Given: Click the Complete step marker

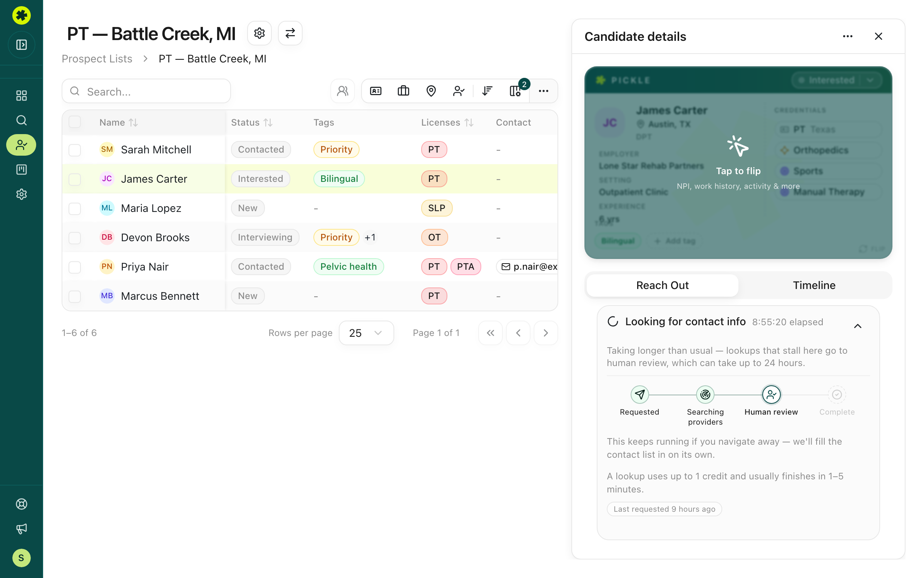Looking at the screenshot, I should tap(837, 395).
